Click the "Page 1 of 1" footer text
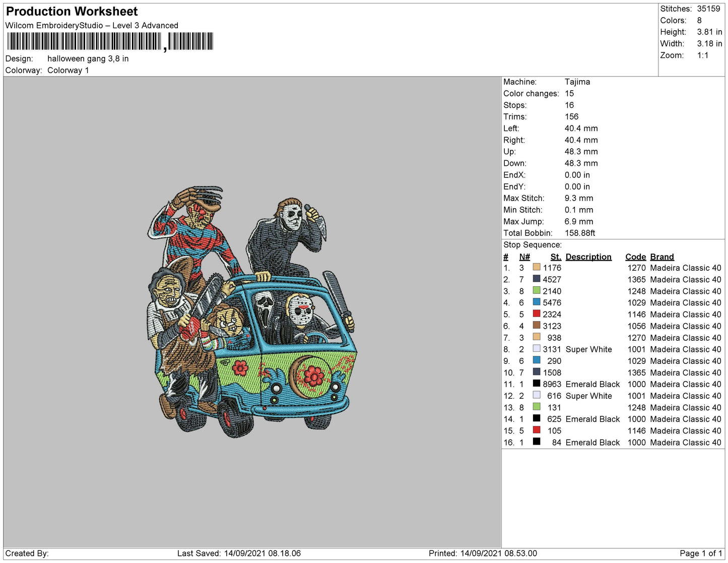 701,553
